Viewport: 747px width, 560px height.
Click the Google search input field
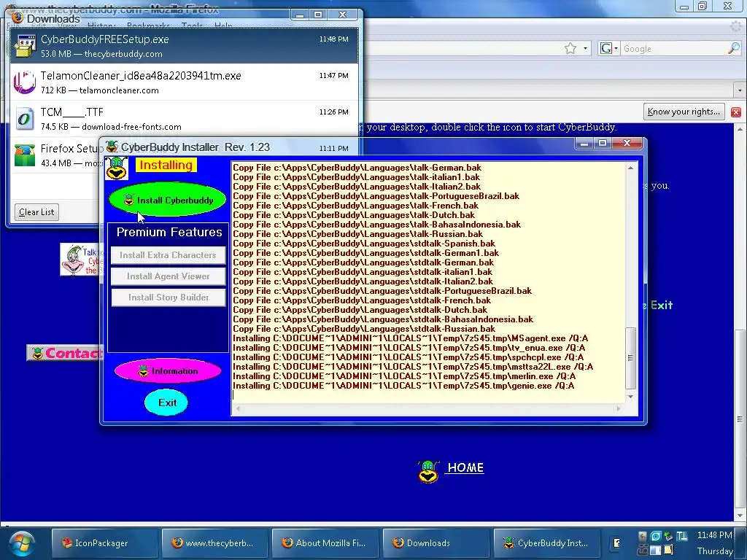point(673,49)
